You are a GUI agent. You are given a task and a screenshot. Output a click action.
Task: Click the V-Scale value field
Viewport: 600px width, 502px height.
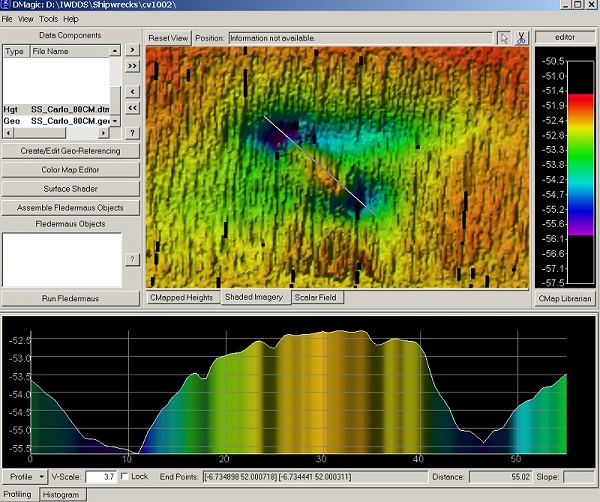101,477
